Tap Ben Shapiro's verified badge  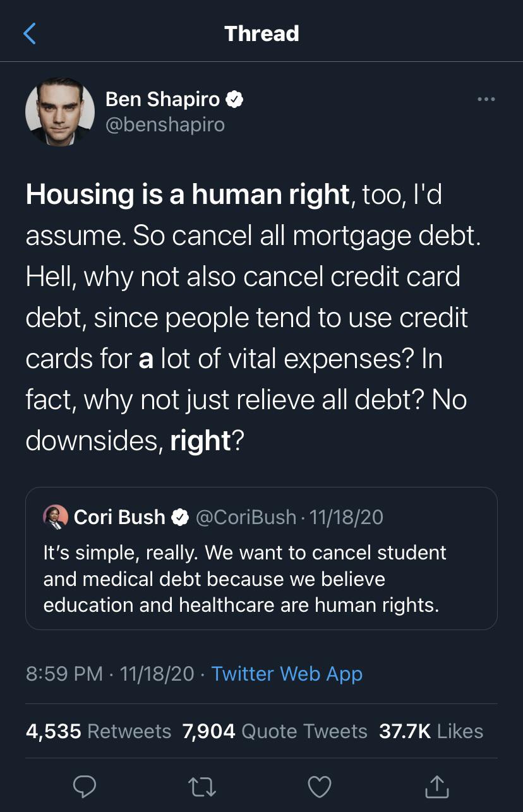click(x=235, y=99)
